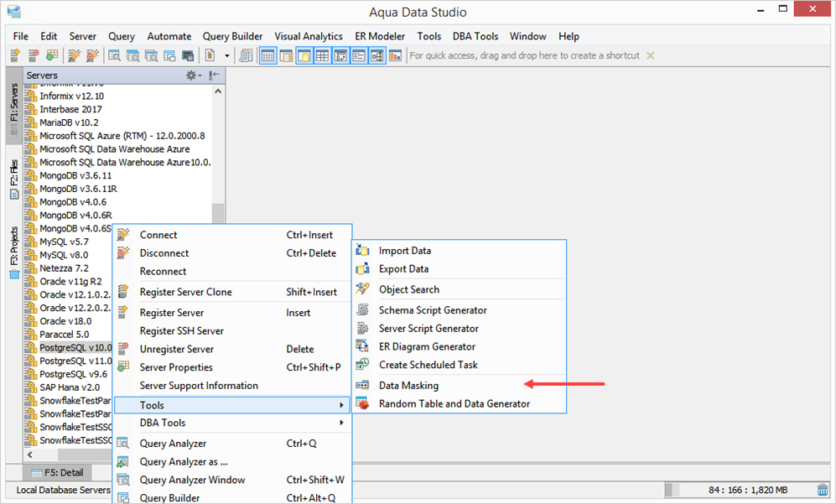
Task: Open the new file toolbar dropdown arrow
Action: click(x=226, y=55)
